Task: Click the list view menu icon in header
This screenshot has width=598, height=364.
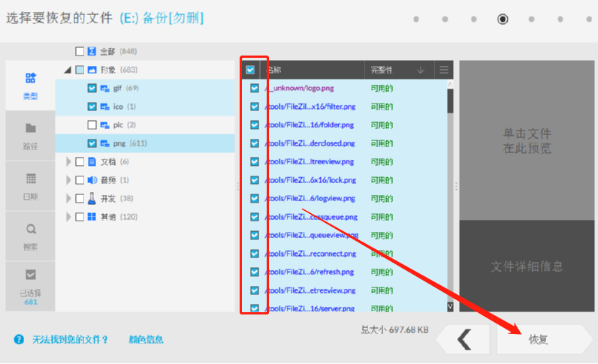Action: click(x=443, y=70)
